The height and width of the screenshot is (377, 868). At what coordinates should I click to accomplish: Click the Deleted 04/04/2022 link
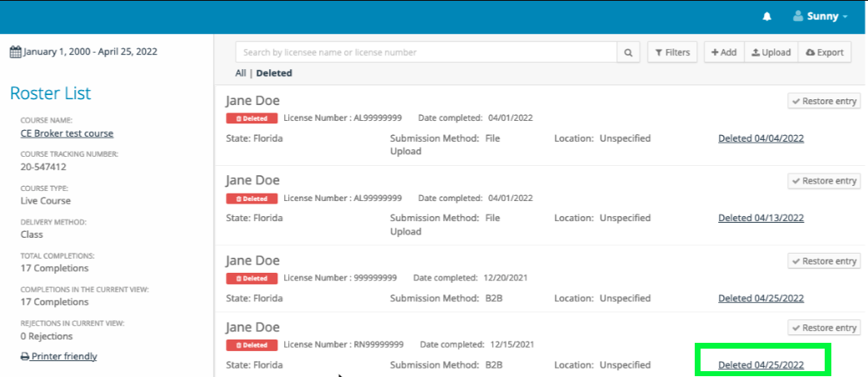761,138
